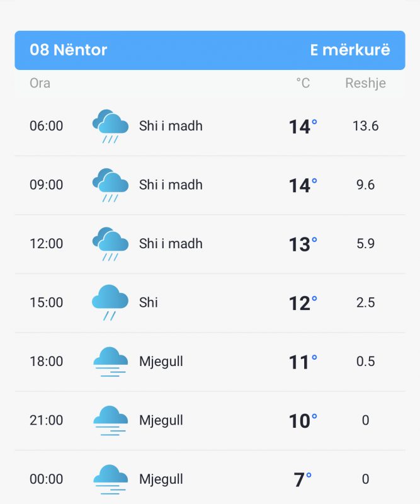Click the 2.5 precipitation value at 15:00

365,302
